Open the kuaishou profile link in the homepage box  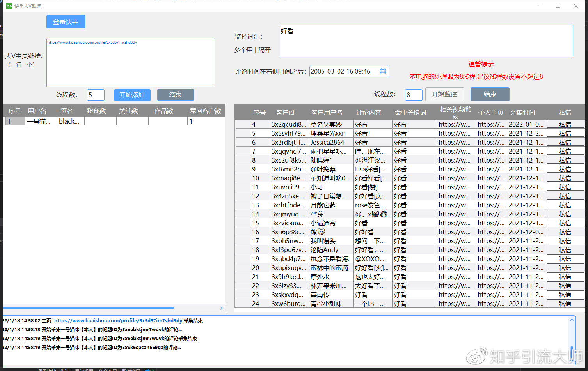click(x=92, y=42)
